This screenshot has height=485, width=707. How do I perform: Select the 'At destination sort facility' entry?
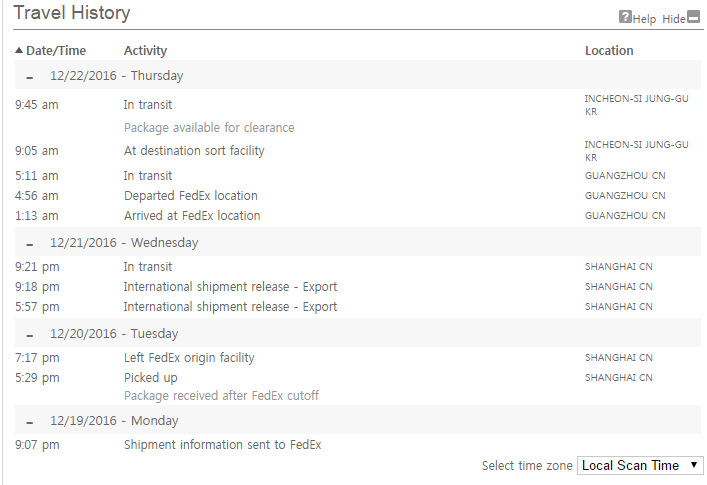[x=194, y=151]
